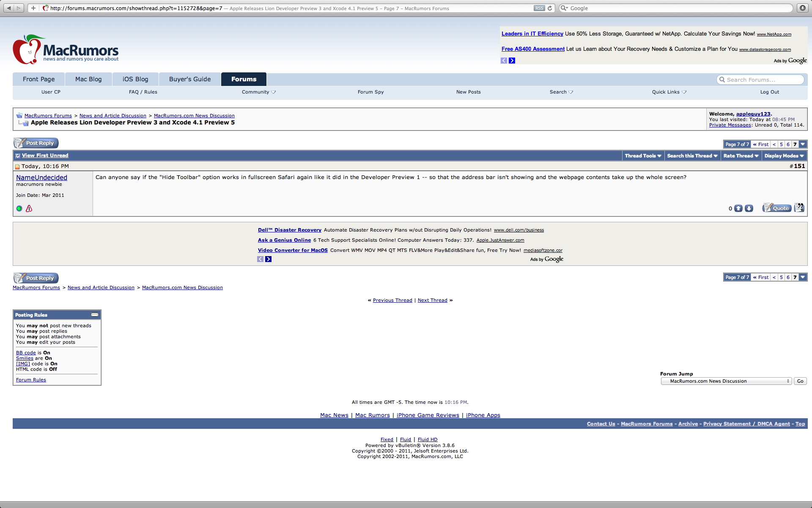Click the View First Unread arrow icon

[18, 156]
